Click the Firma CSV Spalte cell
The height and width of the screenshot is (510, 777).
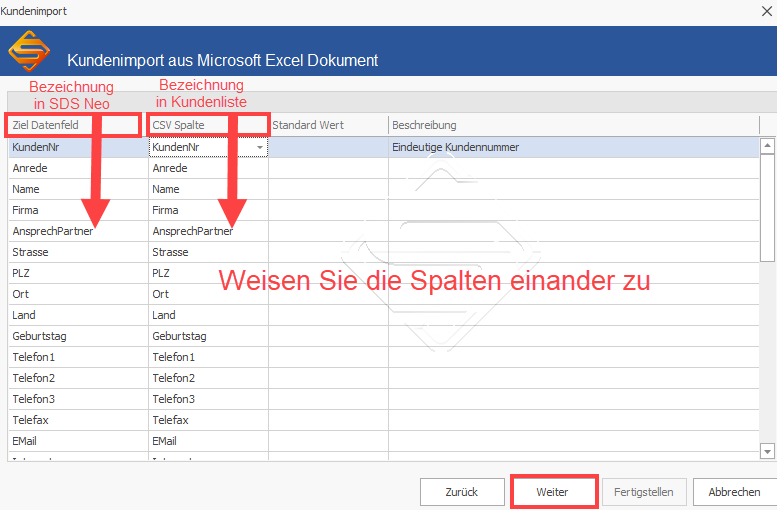tap(208, 210)
